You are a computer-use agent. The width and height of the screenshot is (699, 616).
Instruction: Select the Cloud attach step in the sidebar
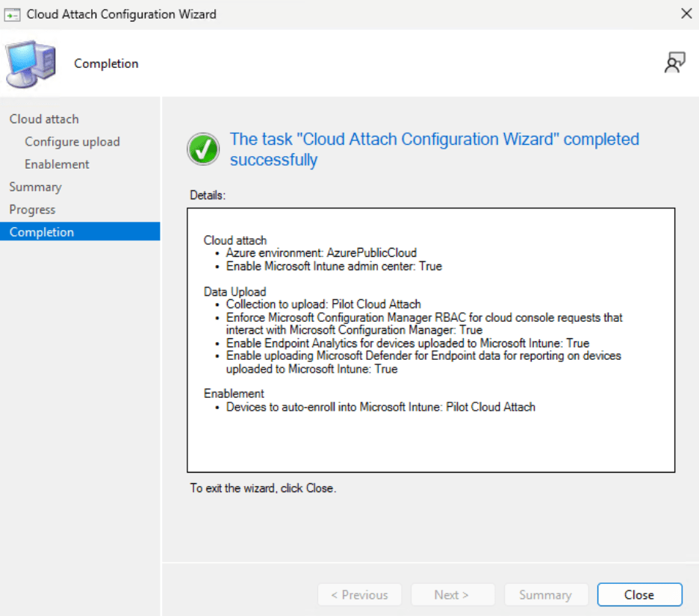click(44, 119)
